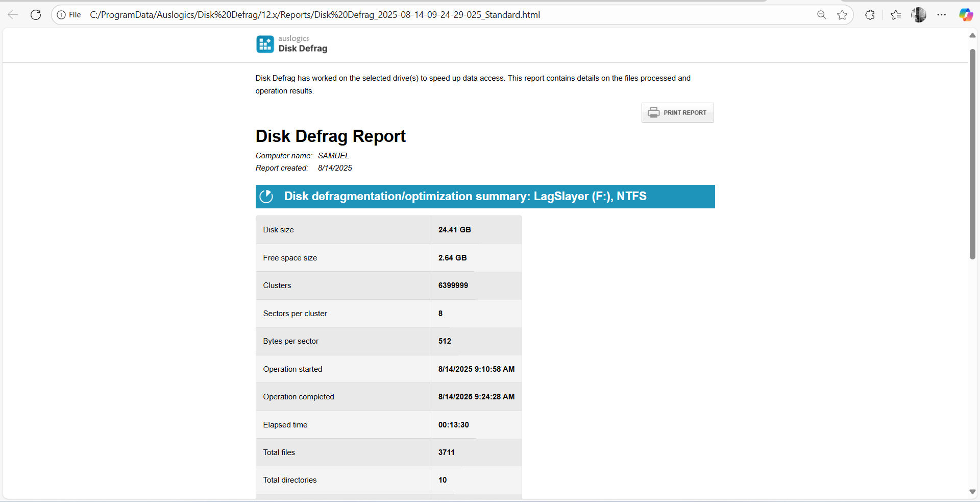Click the browser profile avatar
The image size is (980, 502).
point(919,14)
